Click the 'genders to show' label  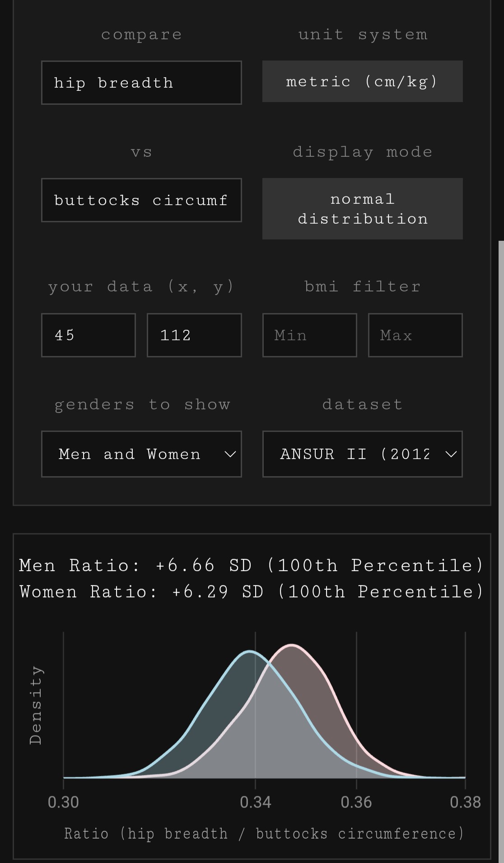(x=142, y=405)
